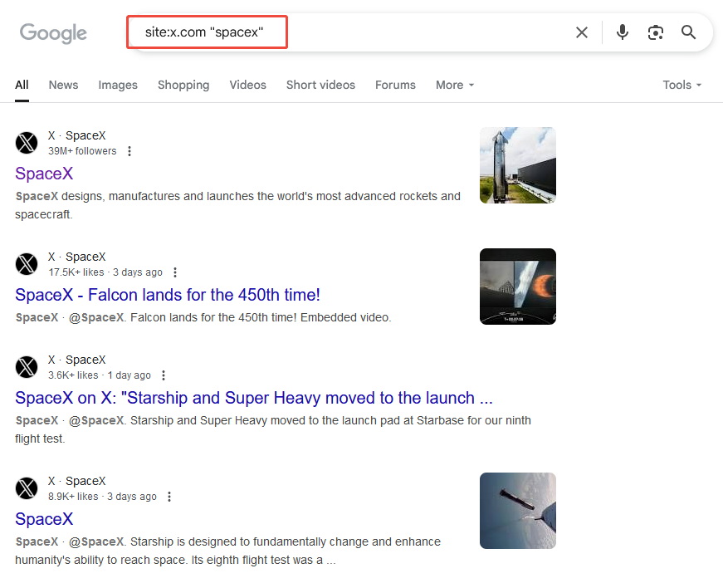
Task: Expand the More search filters dropdown
Action: 455,85
